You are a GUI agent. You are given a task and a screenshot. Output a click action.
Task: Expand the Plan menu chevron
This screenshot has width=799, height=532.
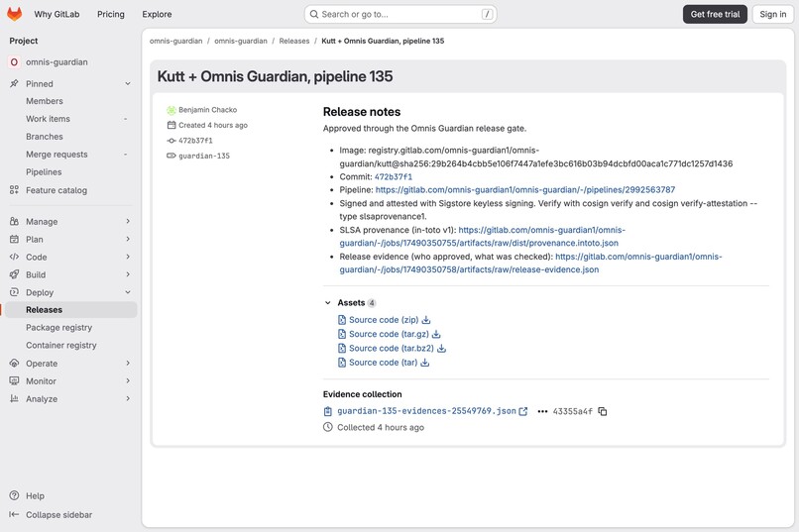[x=128, y=240]
